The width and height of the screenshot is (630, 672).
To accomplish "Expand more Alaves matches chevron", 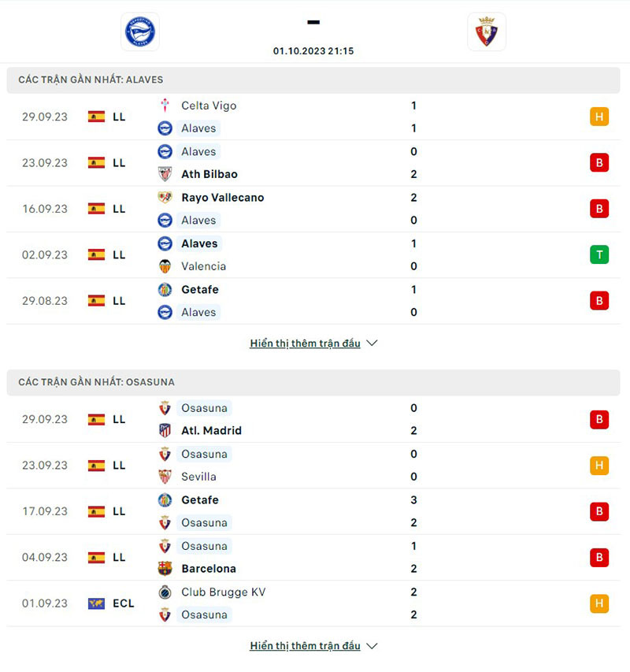I will click(x=372, y=343).
